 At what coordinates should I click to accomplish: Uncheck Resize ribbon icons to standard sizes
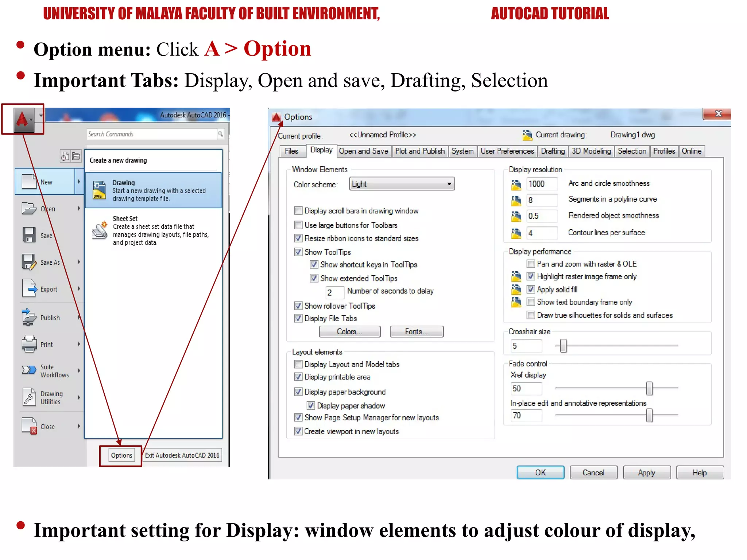298,238
